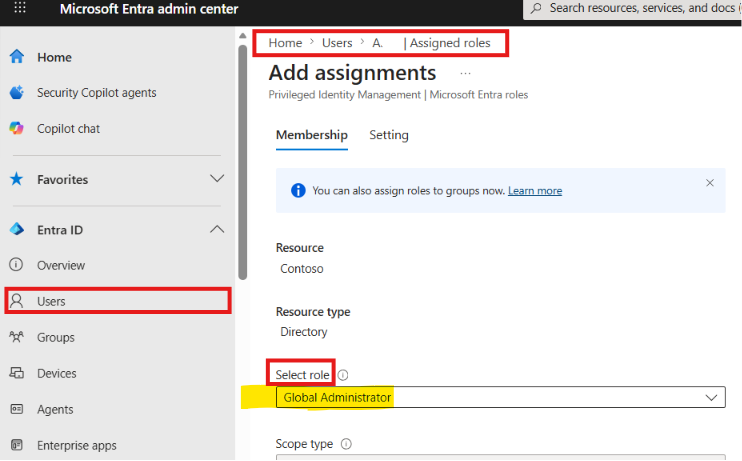The width and height of the screenshot is (742, 461).
Task: Click the Learn more link
Action: (x=535, y=191)
